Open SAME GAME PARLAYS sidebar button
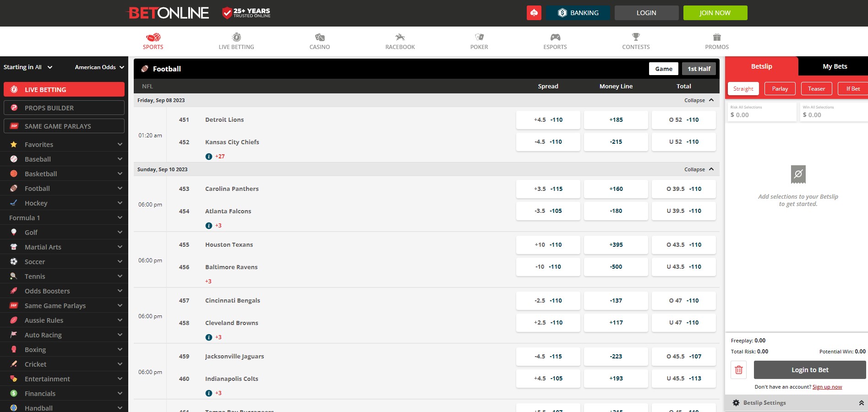Image resolution: width=868 pixels, height=412 pixels. pyautogui.click(x=64, y=126)
